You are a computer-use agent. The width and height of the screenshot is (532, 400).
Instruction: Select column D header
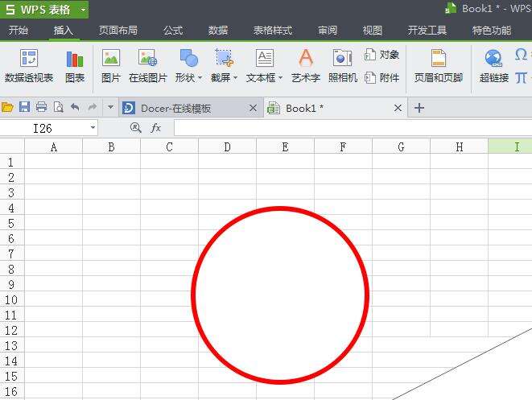[x=227, y=147]
